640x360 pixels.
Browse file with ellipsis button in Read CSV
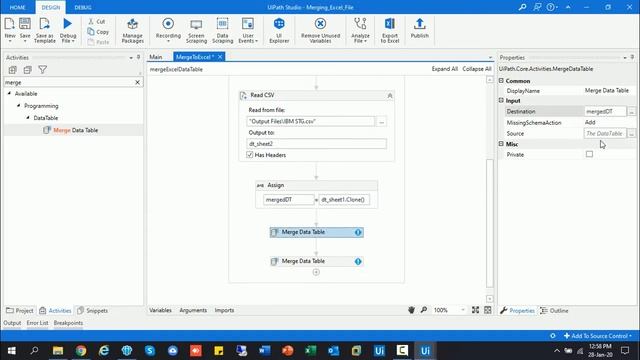(x=382, y=122)
